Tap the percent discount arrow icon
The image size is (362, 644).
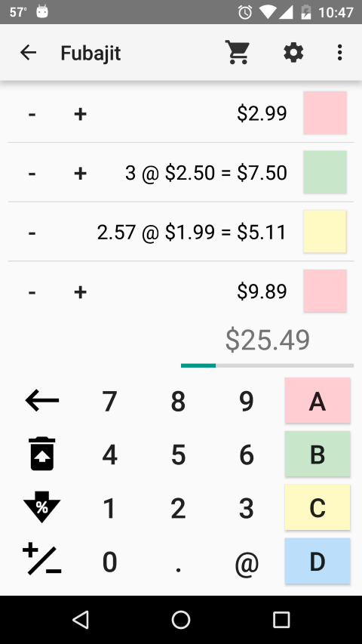[x=42, y=507]
